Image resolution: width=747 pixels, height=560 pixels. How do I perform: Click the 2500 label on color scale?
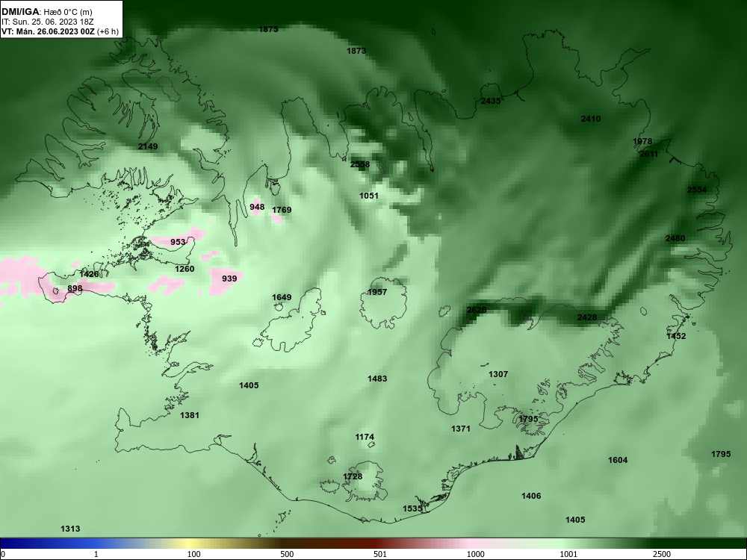click(662, 554)
